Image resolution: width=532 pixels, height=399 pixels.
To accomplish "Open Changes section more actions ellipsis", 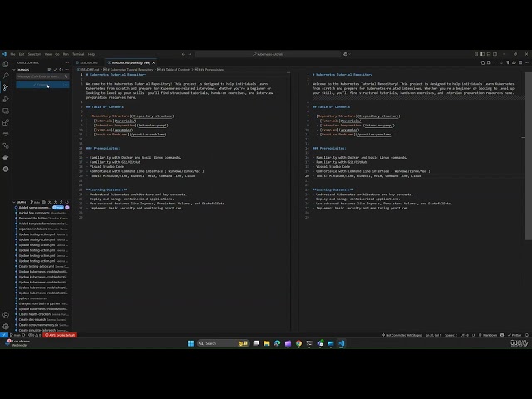I will (x=66, y=70).
